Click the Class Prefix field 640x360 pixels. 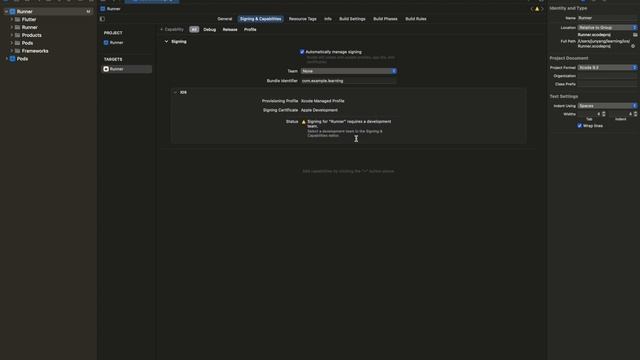[x=607, y=84]
